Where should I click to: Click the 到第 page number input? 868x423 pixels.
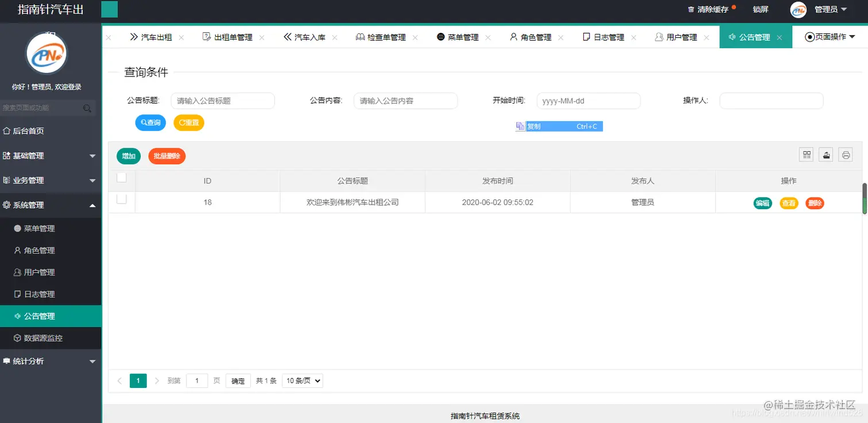point(197,380)
